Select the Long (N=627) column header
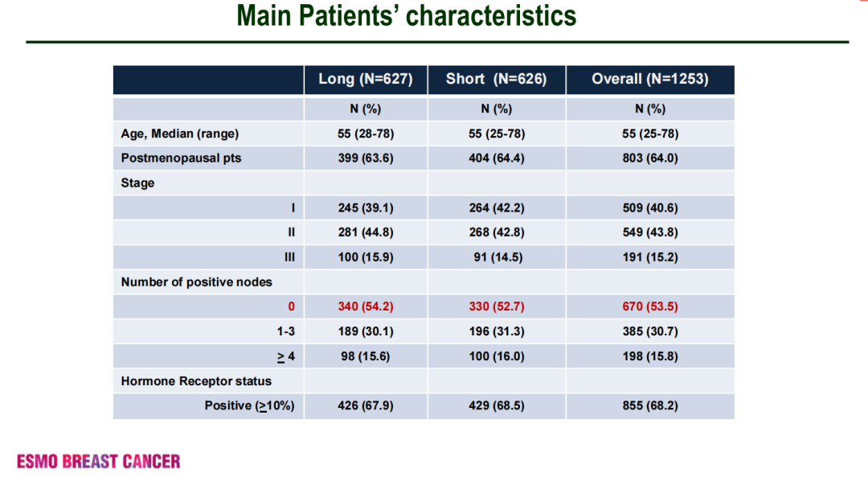Viewport: 868px width, 485px height. (x=366, y=79)
